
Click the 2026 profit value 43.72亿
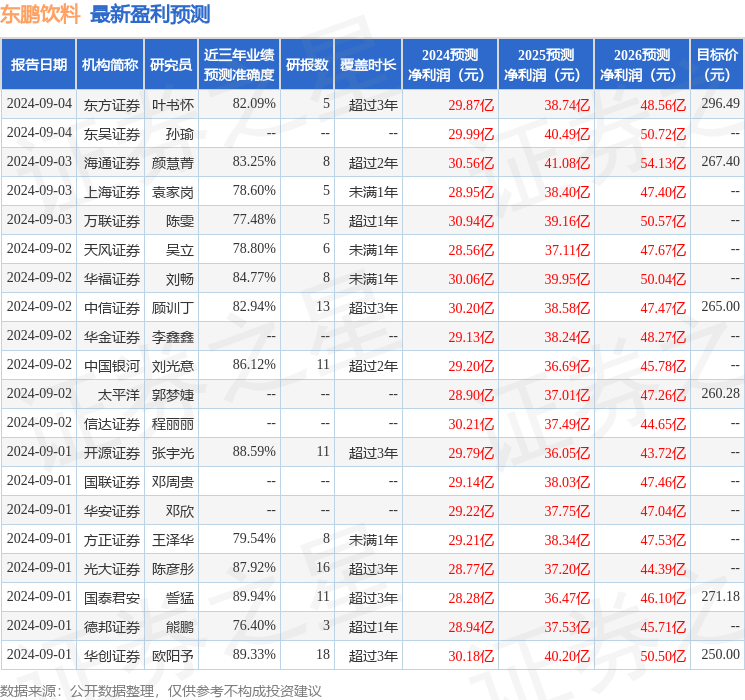663,453
